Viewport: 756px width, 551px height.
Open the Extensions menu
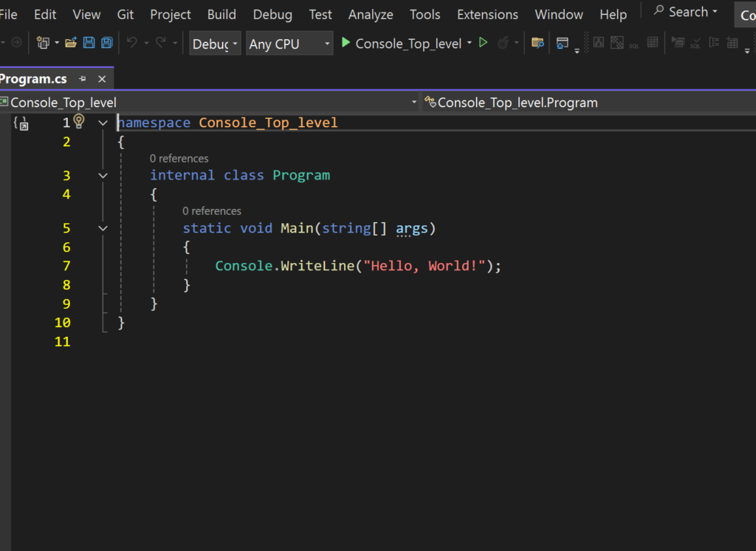click(487, 15)
